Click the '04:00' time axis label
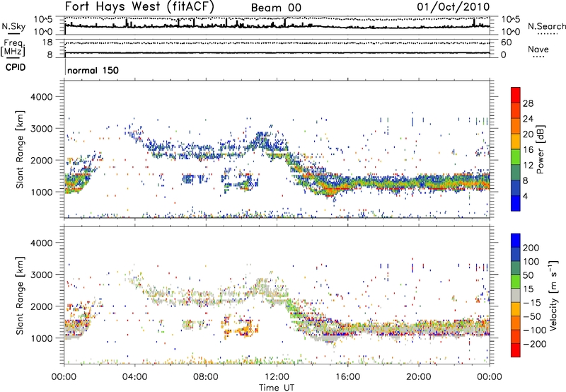Viewport: 566px width, 392px height. point(134,377)
